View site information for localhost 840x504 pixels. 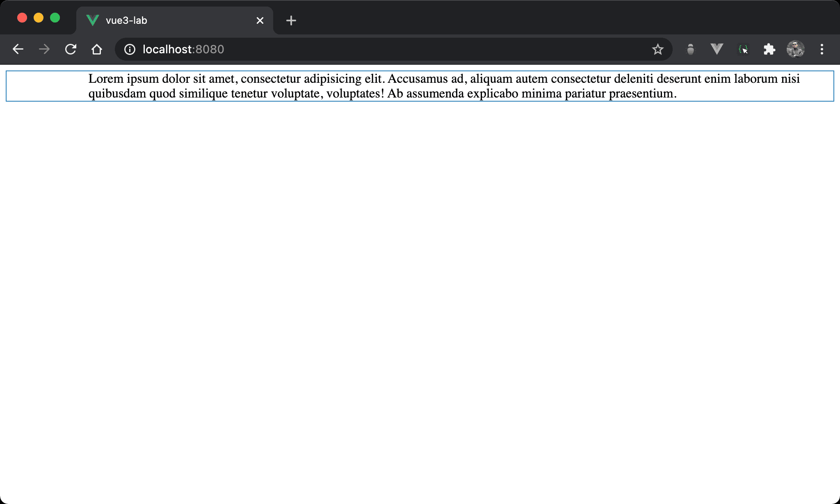coord(130,50)
